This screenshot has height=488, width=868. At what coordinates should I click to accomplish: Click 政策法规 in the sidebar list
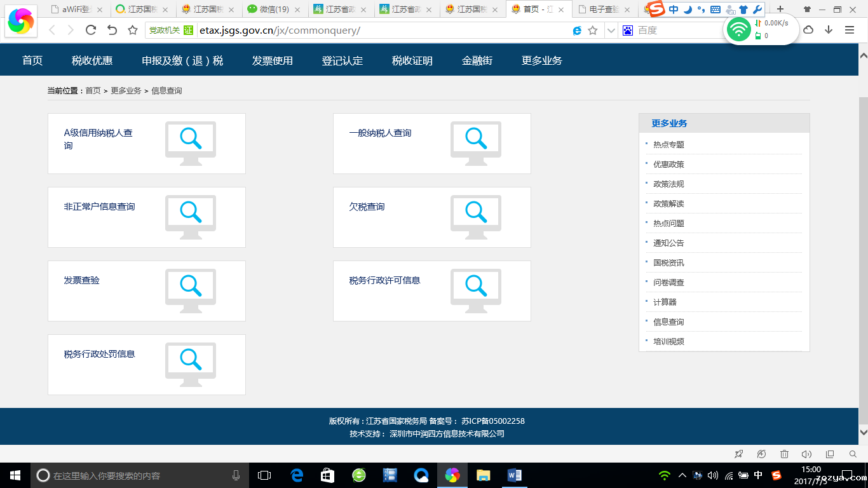668,184
